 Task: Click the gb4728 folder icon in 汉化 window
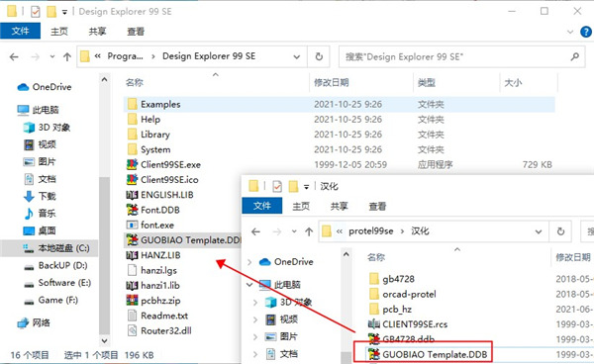click(x=374, y=279)
